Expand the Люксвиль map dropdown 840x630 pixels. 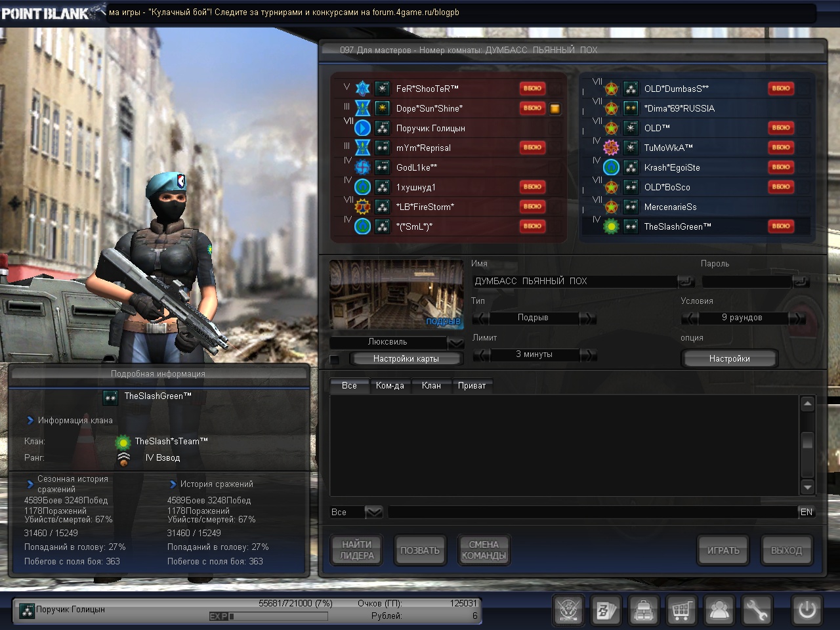point(455,343)
